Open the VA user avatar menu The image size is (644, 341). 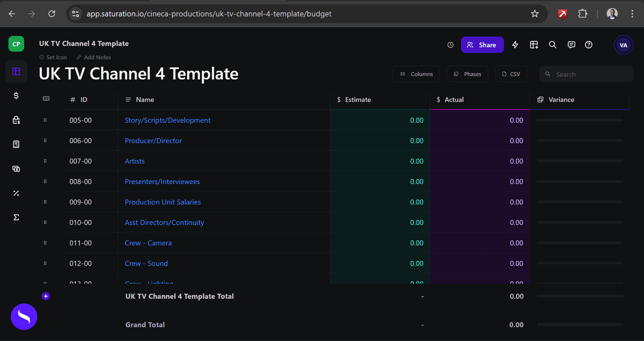coord(623,45)
